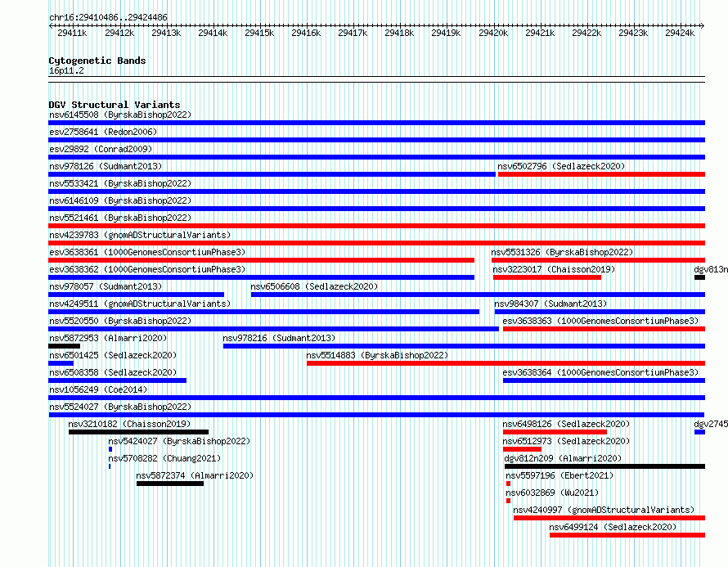Click nsv5872953 (Almarri2020) label

tap(108, 338)
